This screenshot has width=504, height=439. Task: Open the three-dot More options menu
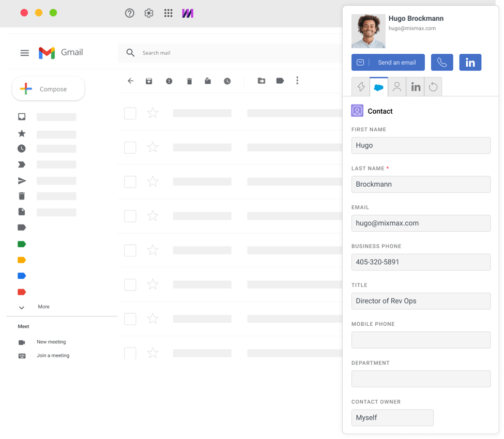297,81
